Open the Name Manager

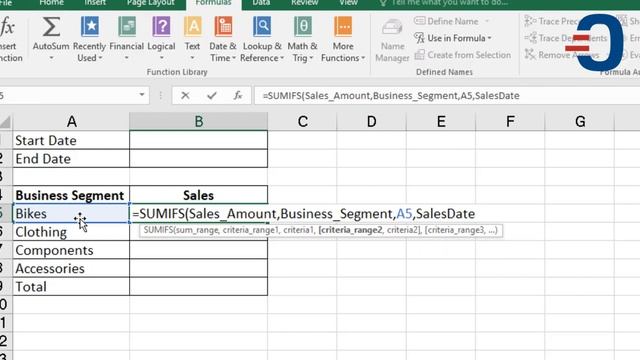pyautogui.click(x=392, y=41)
